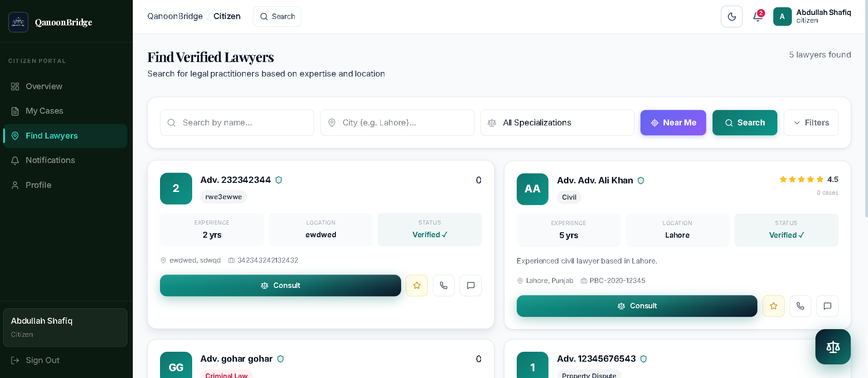The height and width of the screenshot is (378, 868).
Task: Click the '2' avatar of Adv. 232342344
Action: tap(176, 189)
